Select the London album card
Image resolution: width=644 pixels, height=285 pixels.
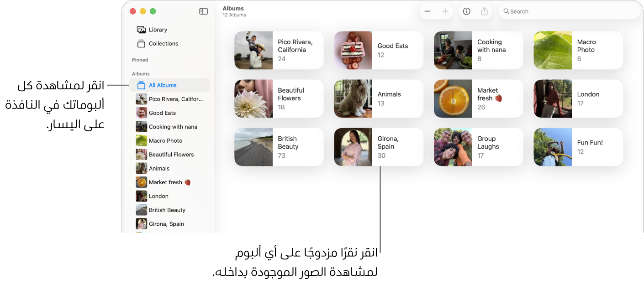point(578,98)
